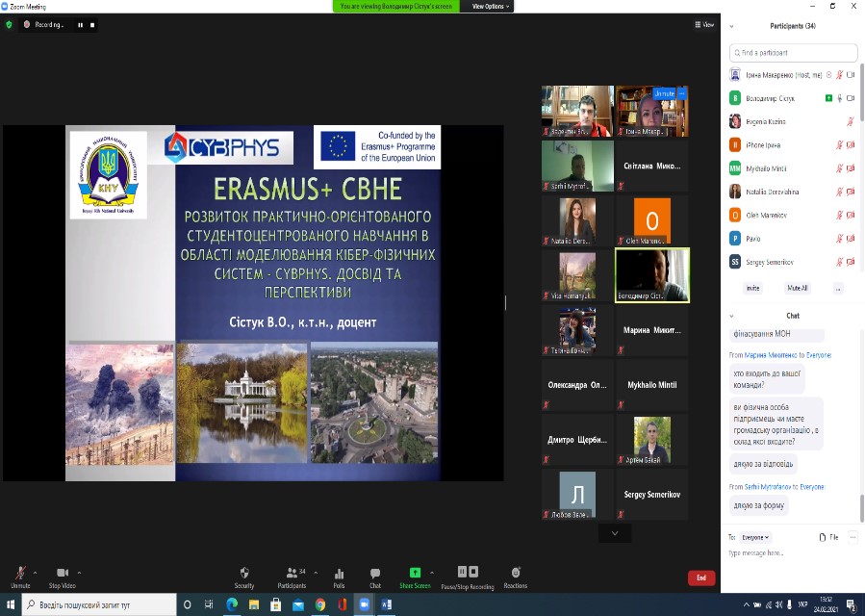Screen dimensions: 865x616
Task: Select Артем Бакай video tile
Action: 652,439
